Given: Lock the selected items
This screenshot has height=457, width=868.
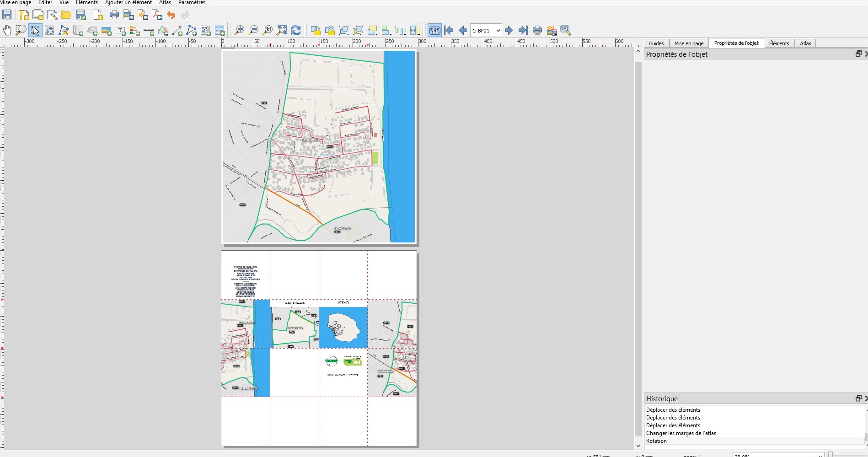Looking at the screenshot, I should (x=316, y=31).
